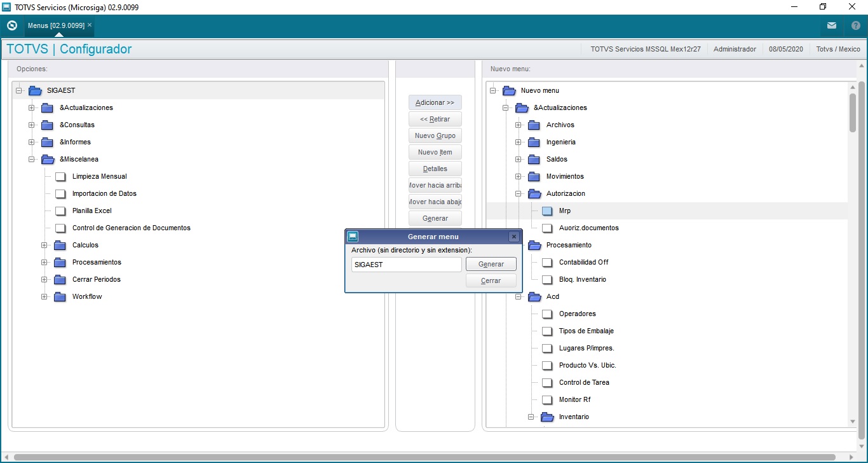Expand &Actualizaciones in the Opciones tree
Viewport: 868px width, 463px height.
coord(32,107)
